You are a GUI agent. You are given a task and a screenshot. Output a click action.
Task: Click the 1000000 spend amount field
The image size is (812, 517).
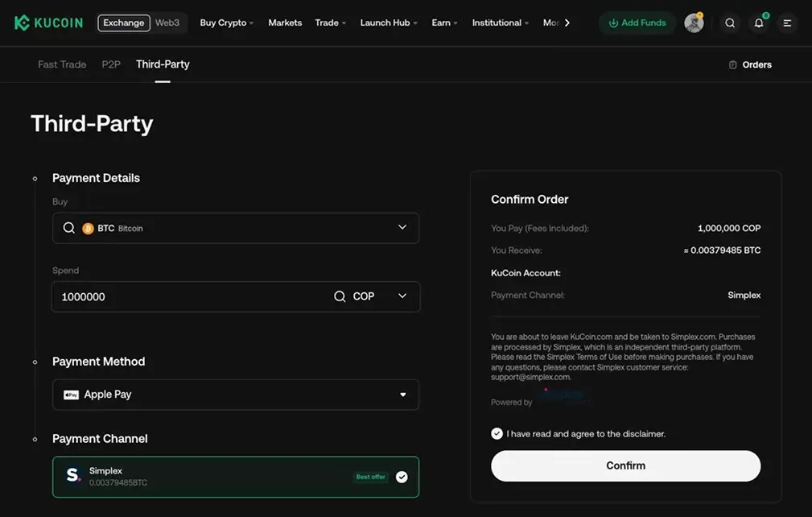(161, 296)
